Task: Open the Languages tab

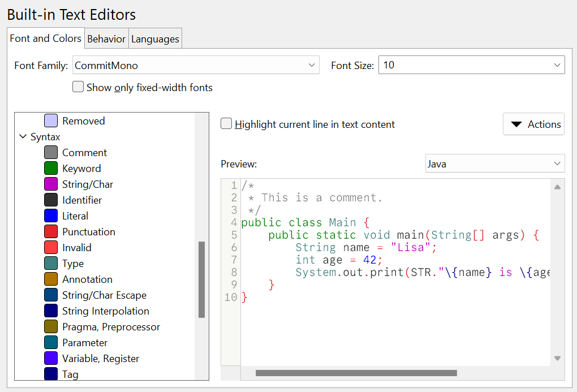Action: tap(155, 38)
